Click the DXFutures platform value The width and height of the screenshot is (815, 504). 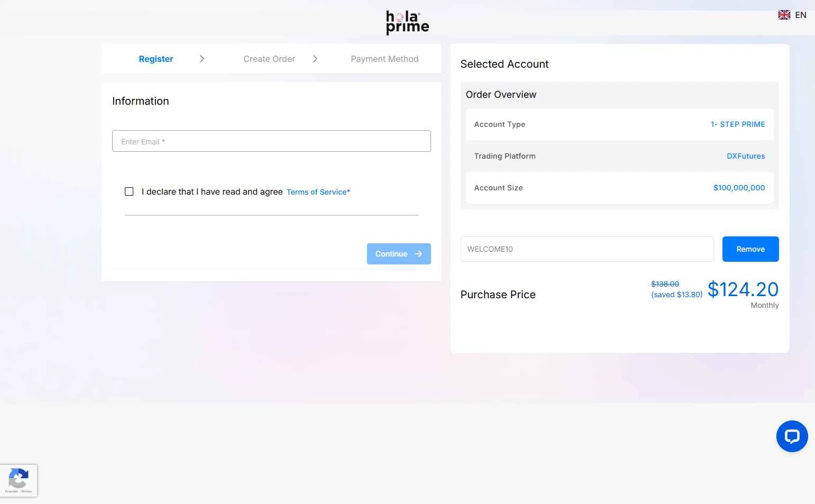click(x=746, y=156)
